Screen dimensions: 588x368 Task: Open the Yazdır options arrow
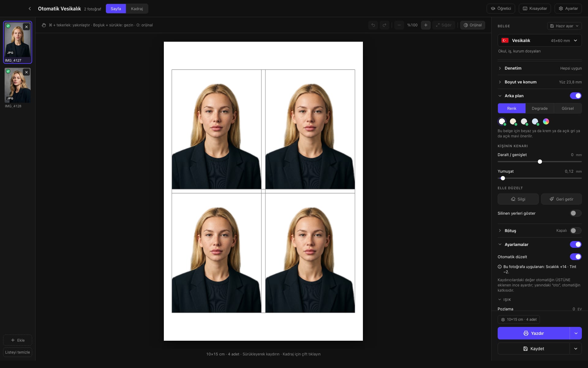(x=576, y=333)
